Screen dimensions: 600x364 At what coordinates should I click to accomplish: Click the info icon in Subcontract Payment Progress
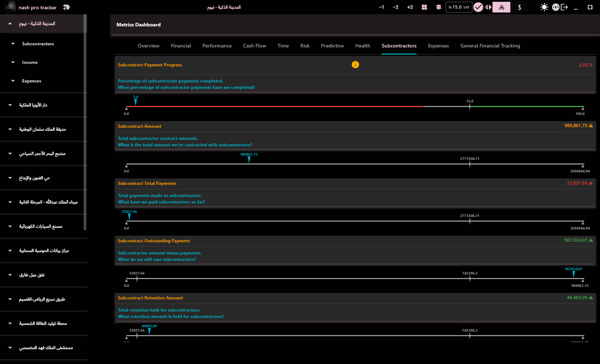pos(355,65)
